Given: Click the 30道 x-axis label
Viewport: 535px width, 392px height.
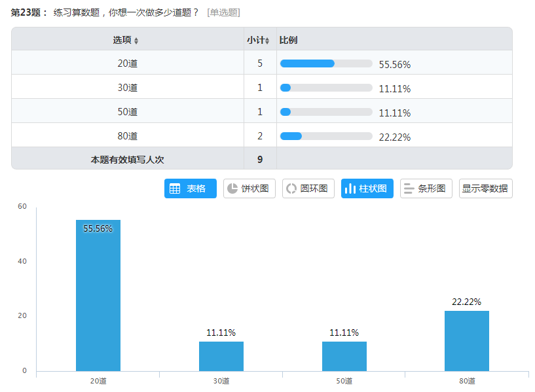Looking at the screenshot, I should [221, 381].
